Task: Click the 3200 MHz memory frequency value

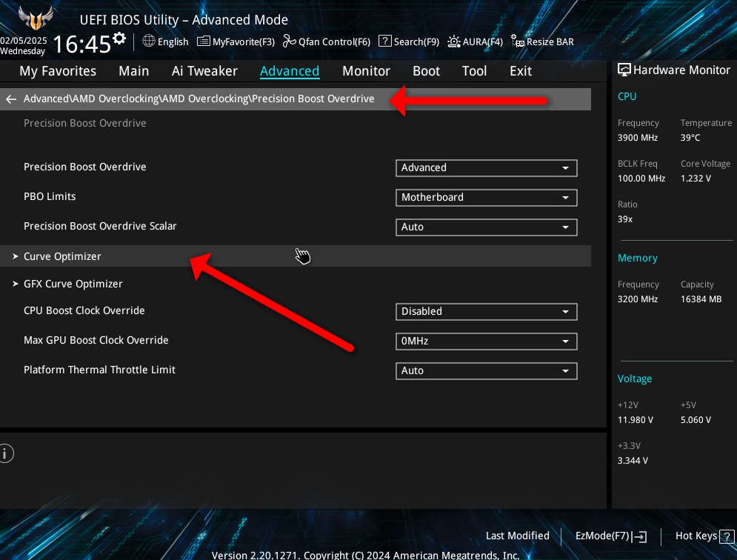Action: [638, 299]
